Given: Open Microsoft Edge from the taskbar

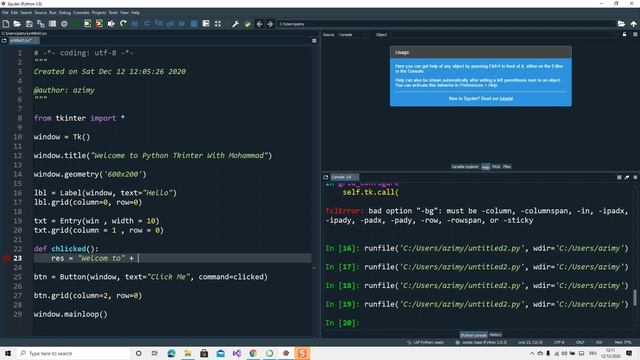Looking at the screenshot, I should tap(171, 353).
